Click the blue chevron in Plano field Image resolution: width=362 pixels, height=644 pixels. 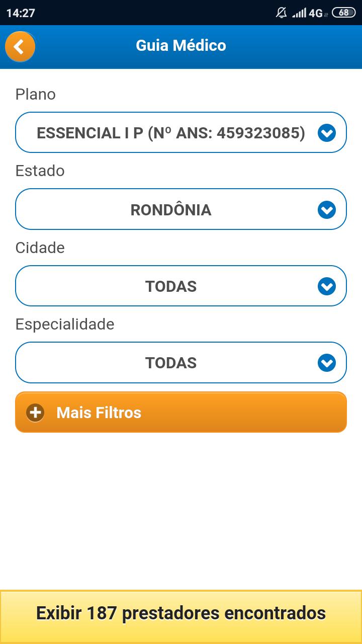327,133
